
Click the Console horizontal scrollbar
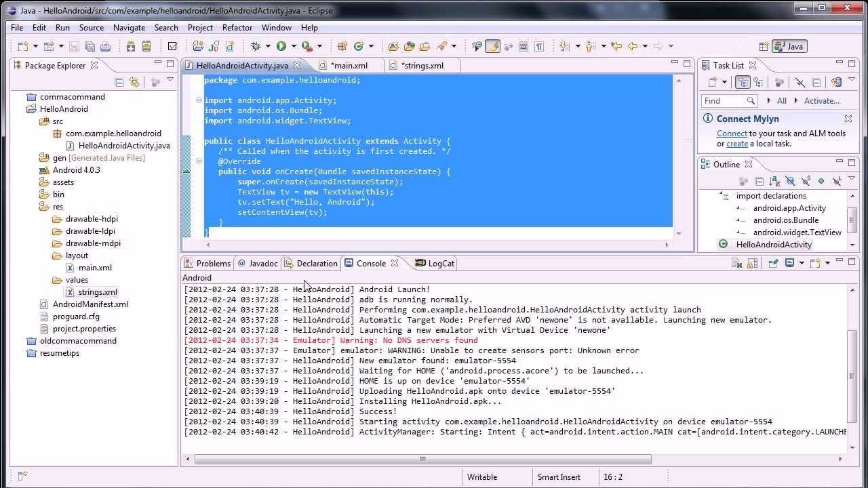tap(423, 459)
